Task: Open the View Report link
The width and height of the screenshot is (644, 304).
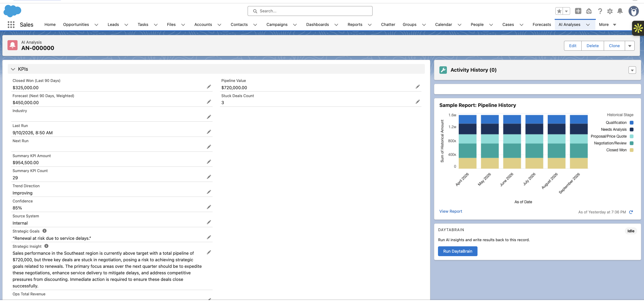Action: coord(451,211)
